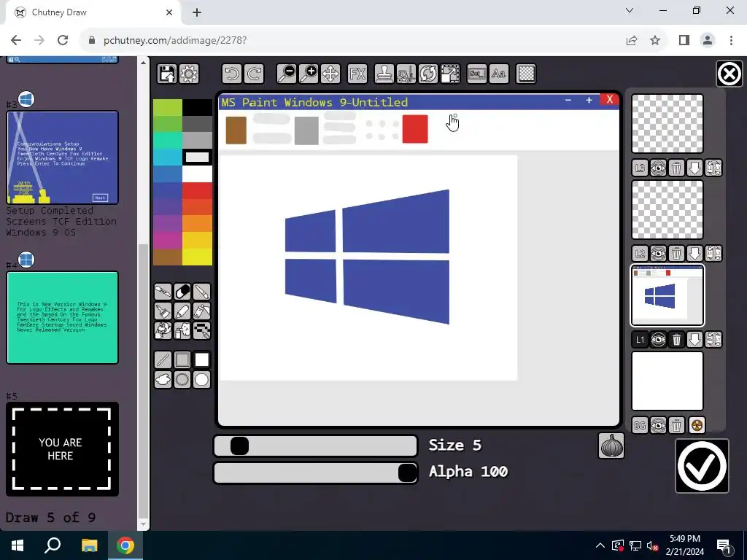Bookmark this page with the star

coord(655,41)
